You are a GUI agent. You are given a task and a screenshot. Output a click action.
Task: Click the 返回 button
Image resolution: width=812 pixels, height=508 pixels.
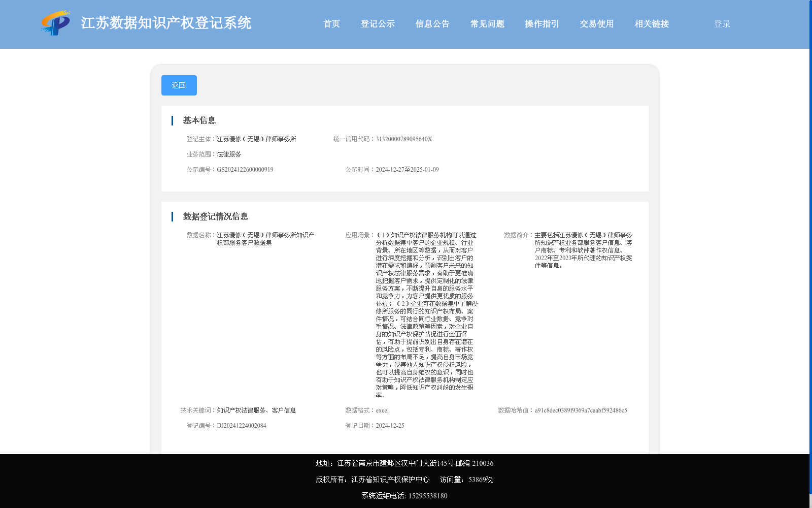(x=179, y=85)
